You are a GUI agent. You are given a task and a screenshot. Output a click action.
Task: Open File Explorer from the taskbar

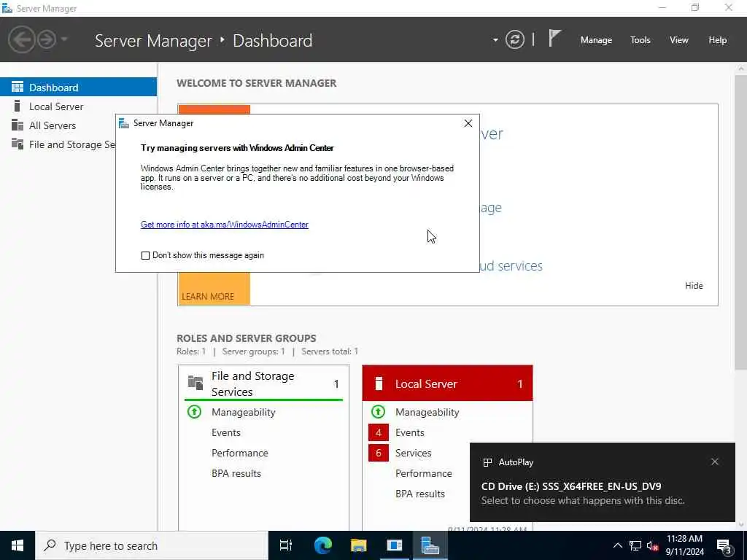(x=358, y=545)
